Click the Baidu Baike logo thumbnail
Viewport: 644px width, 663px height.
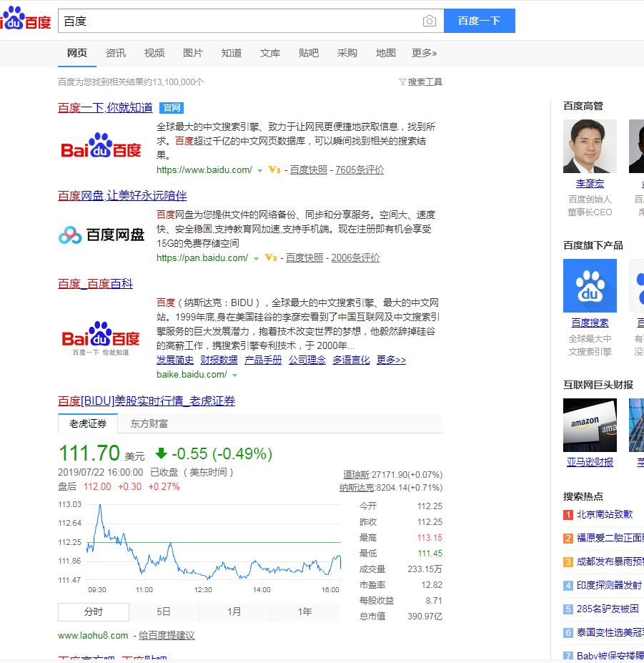pyautogui.click(x=101, y=339)
